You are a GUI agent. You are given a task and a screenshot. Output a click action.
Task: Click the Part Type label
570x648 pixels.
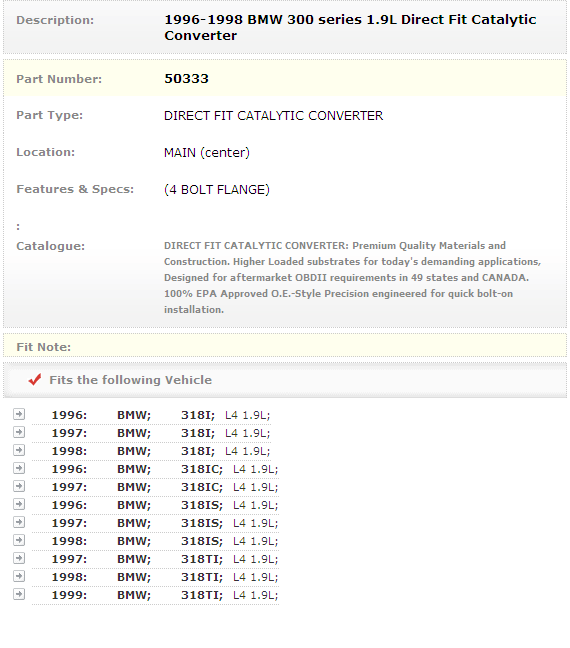50,115
